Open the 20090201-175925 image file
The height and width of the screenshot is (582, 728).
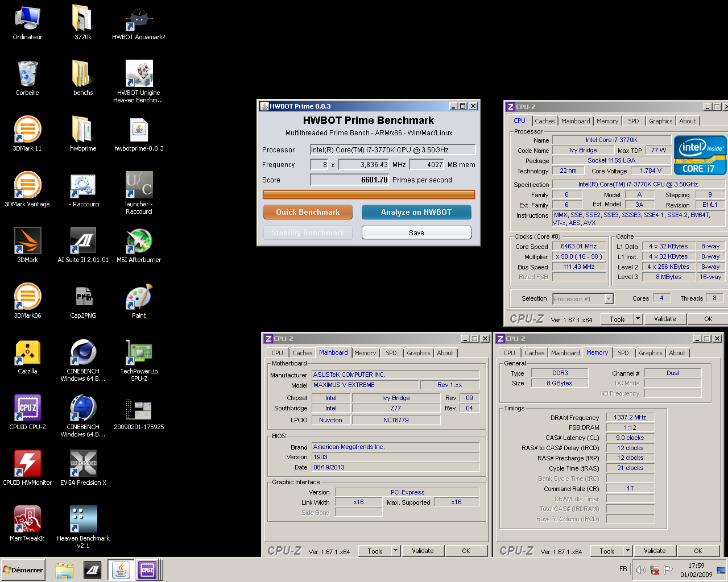pos(139,413)
